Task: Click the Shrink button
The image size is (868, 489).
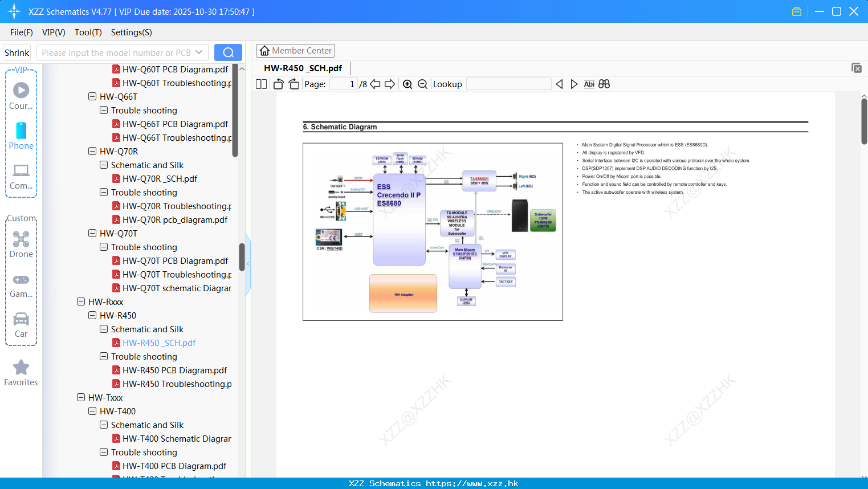Action: pyautogui.click(x=17, y=52)
